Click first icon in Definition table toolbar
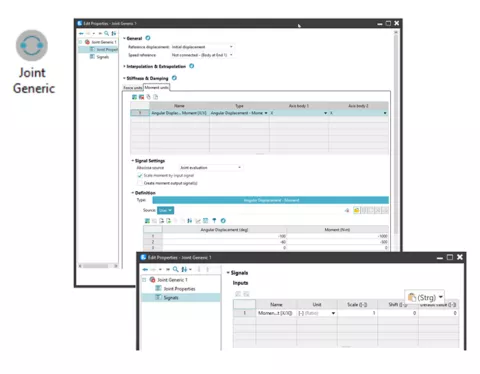The image size is (480, 374). tap(147, 221)
